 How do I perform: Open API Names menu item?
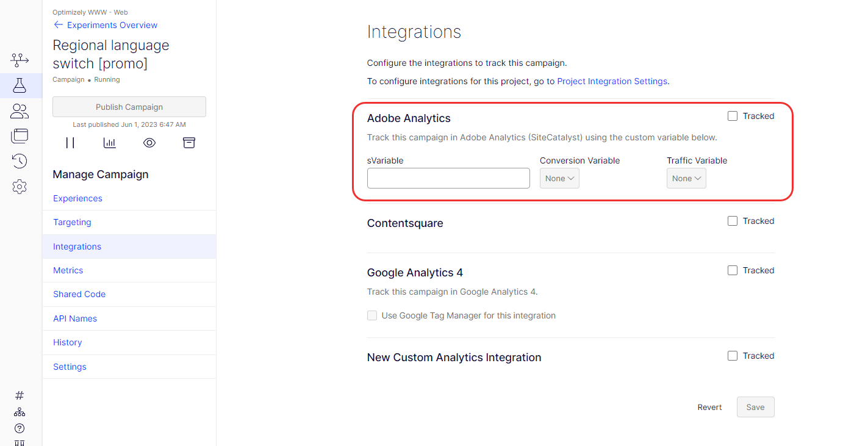(129, 318)
